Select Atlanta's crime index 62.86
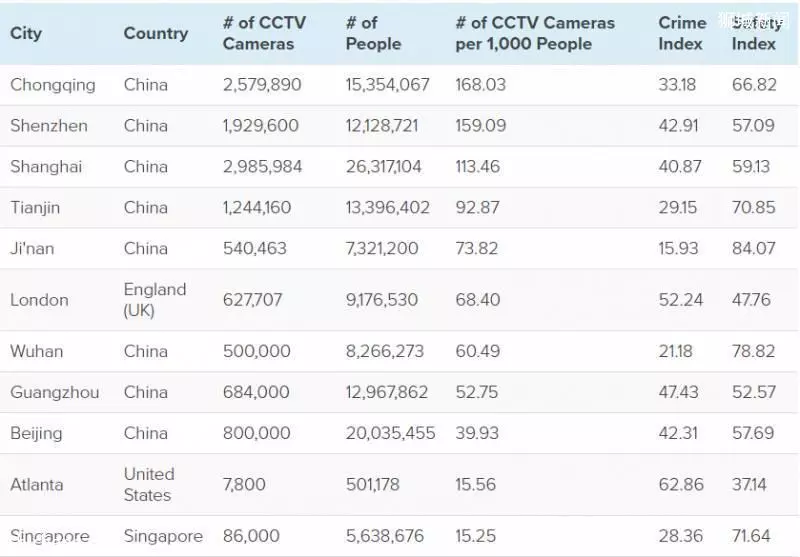 tap(681, 485)
